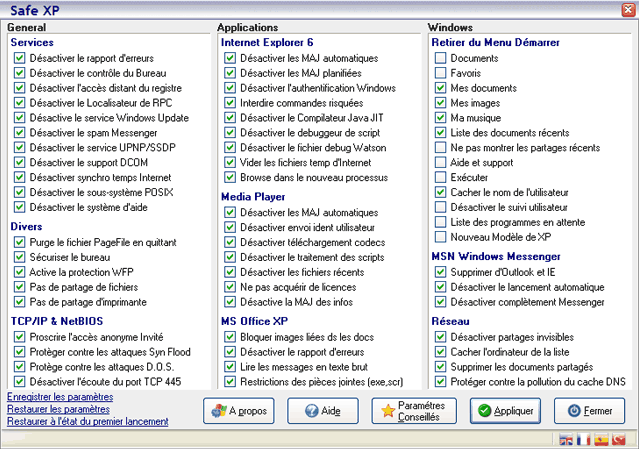Screen dimensions: 639x449
Task: Switch language with the French flag icon
Action: [x=584, y=440]
